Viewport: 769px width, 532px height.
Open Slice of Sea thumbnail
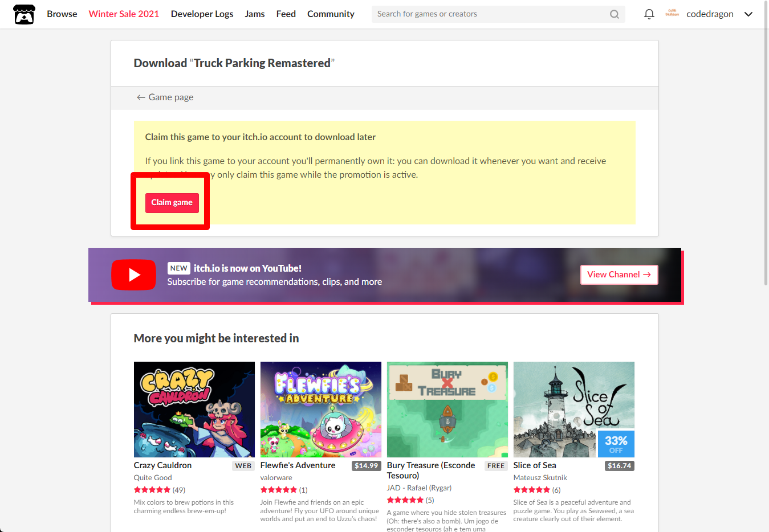pyautogui.click(x=574, y=410)
